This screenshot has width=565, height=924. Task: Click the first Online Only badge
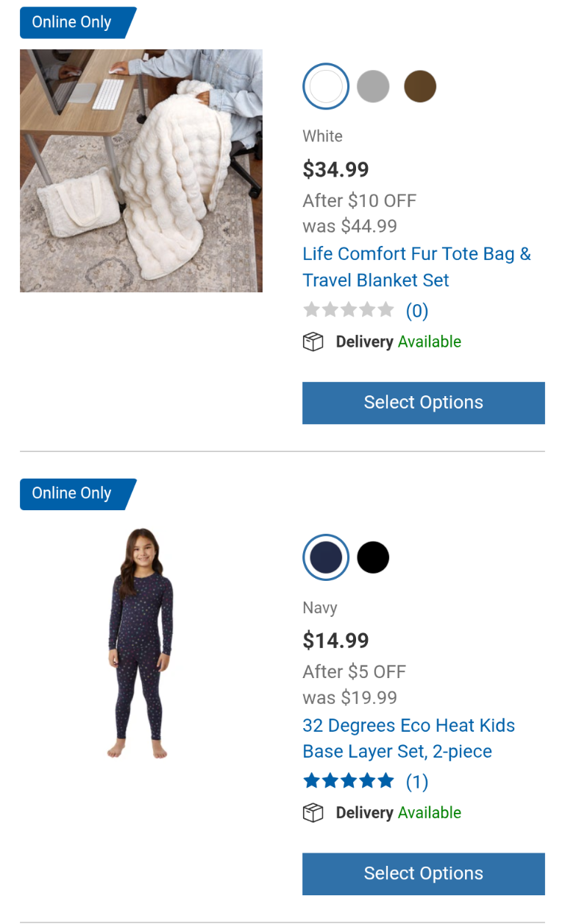pyautogui.click(x=74, y=22)
